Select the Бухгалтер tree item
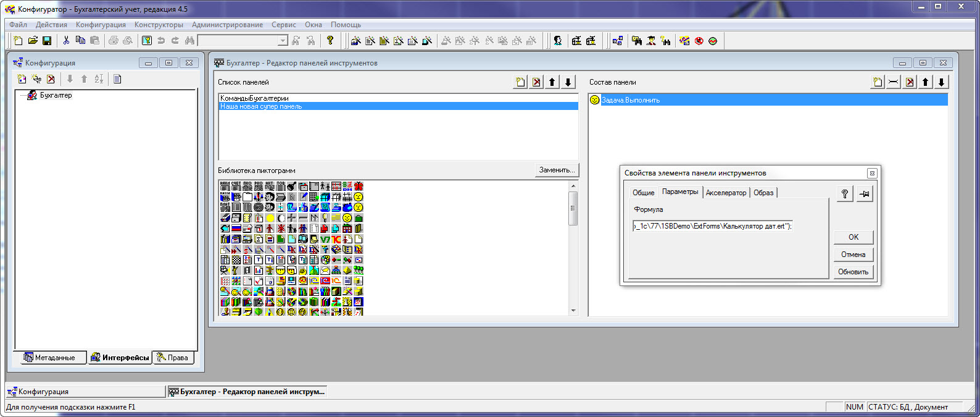 tap(56, 96)
